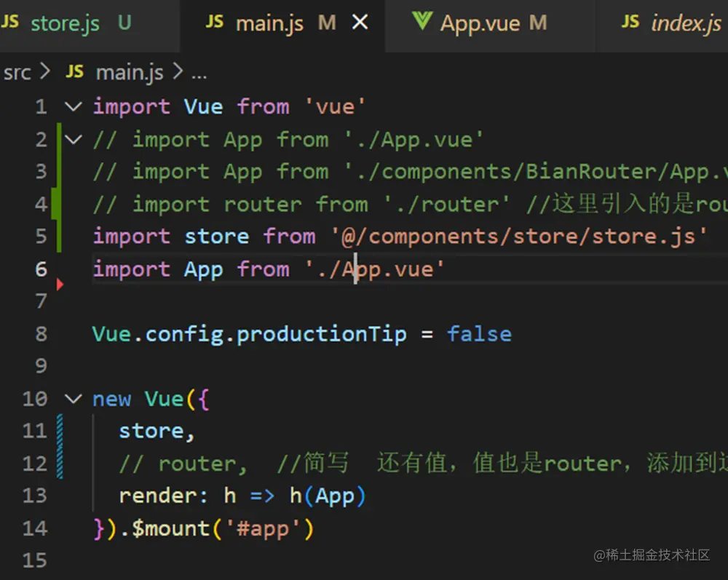Click the JS icon on main.js tab

pyautogui.click(x=215, y=23)
